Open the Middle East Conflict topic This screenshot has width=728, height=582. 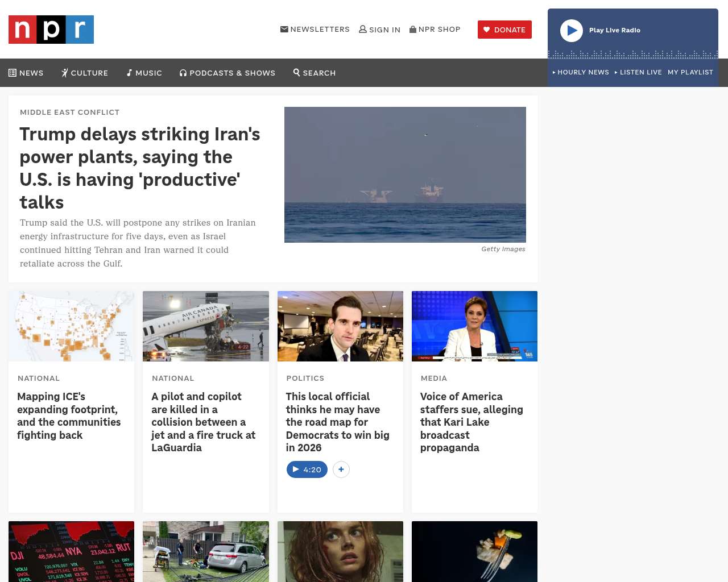[x=70, y=113]
